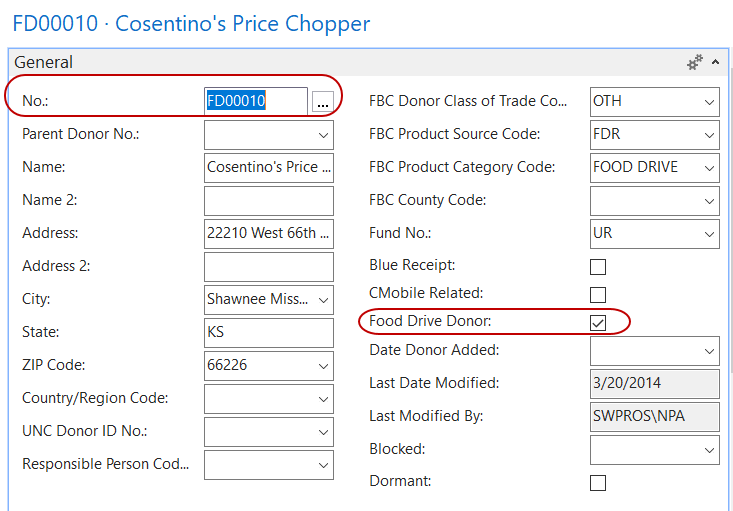
Task: Open the Date Donor Added dropdown
Action: (709, 351)
